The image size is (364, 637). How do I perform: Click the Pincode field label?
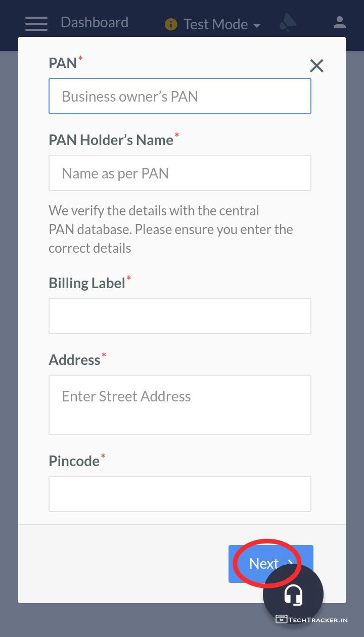(74, 461)
